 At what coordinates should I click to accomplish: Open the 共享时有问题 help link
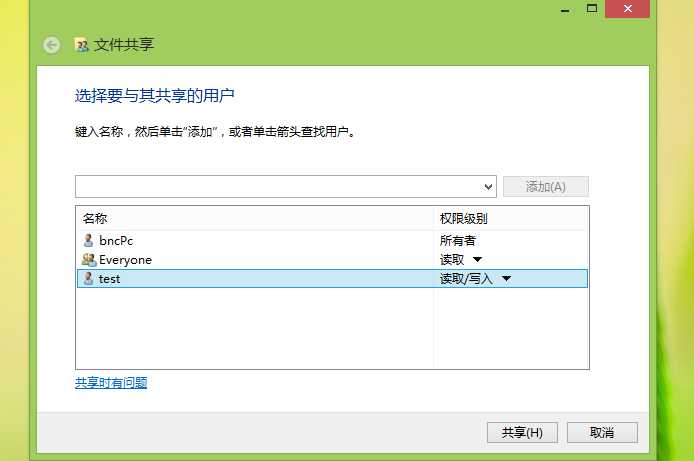click(x=111, y=383)
